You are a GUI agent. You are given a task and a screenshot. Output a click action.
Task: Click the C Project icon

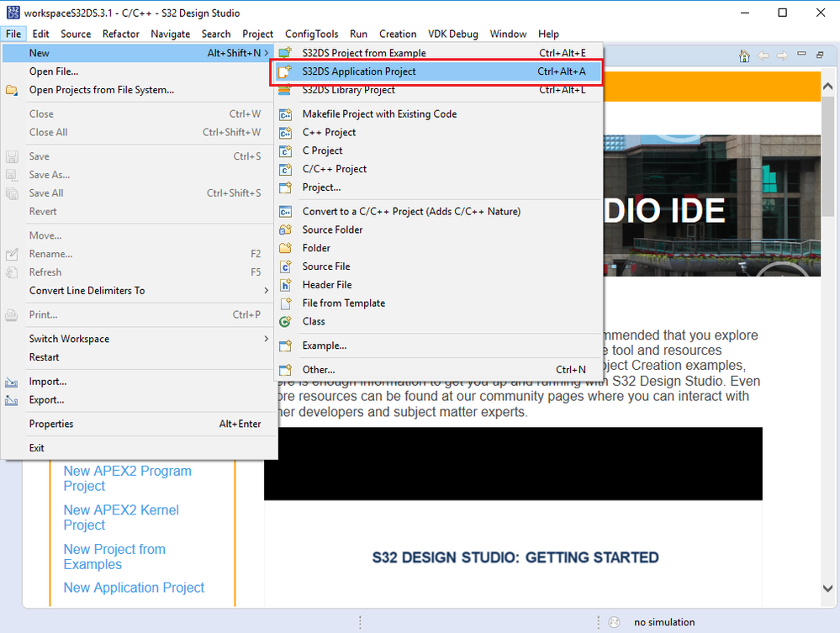tap(286, 150)
